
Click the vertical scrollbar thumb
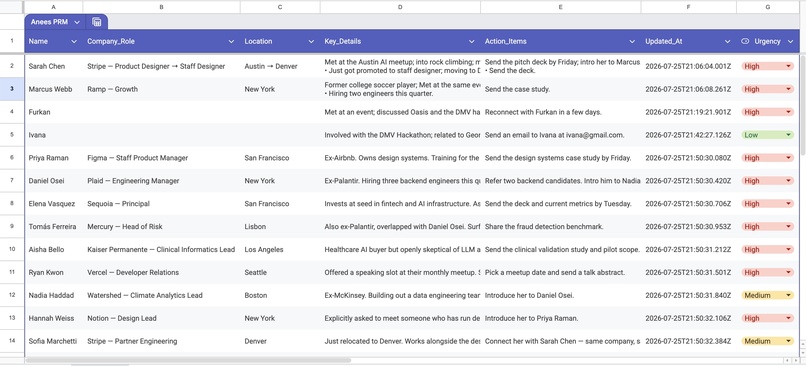point(802,105)
